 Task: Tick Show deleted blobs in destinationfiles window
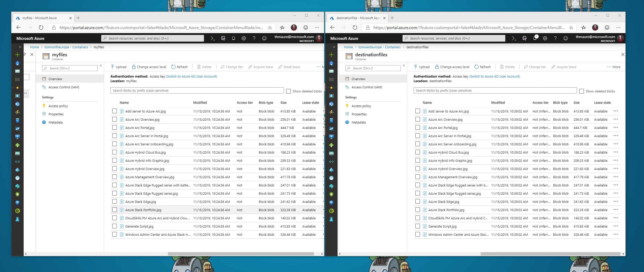pyautogui.click(x=582, y=91)
